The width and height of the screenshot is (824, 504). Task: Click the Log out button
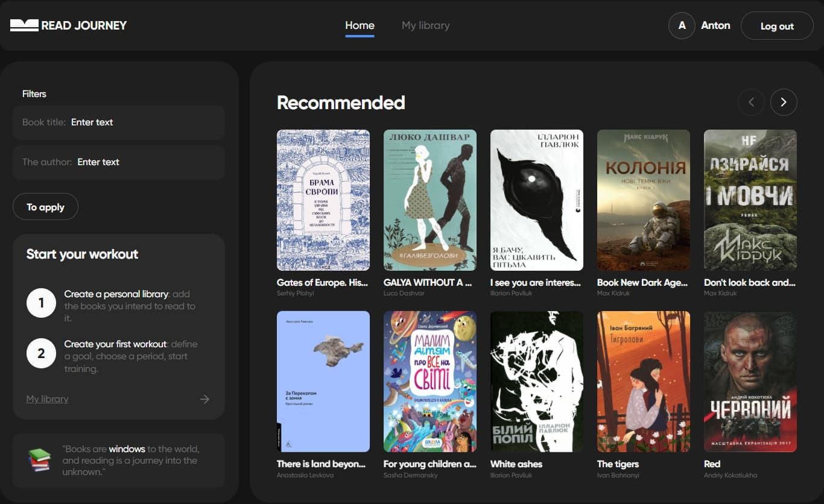pyautogui.click(x=777, y=26)
